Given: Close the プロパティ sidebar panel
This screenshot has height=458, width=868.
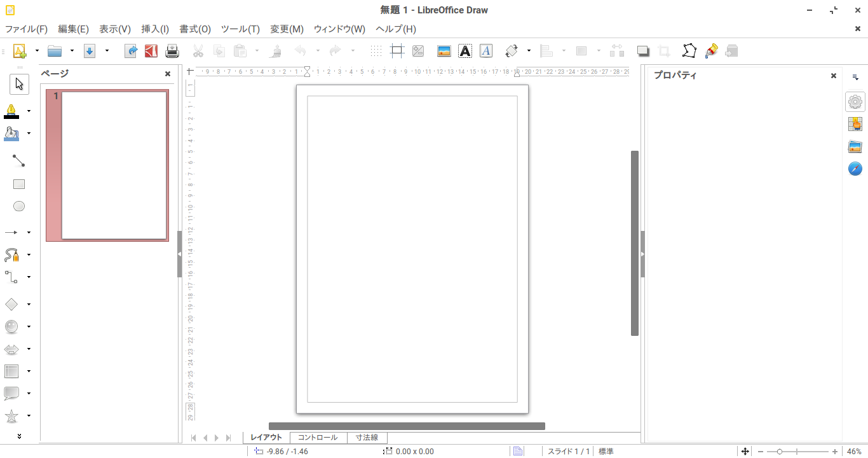Looking at the screenshot, I should click(834, 76).
